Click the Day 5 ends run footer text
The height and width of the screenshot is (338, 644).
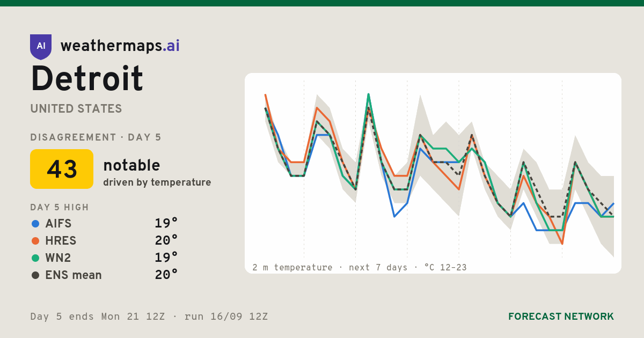149,317
